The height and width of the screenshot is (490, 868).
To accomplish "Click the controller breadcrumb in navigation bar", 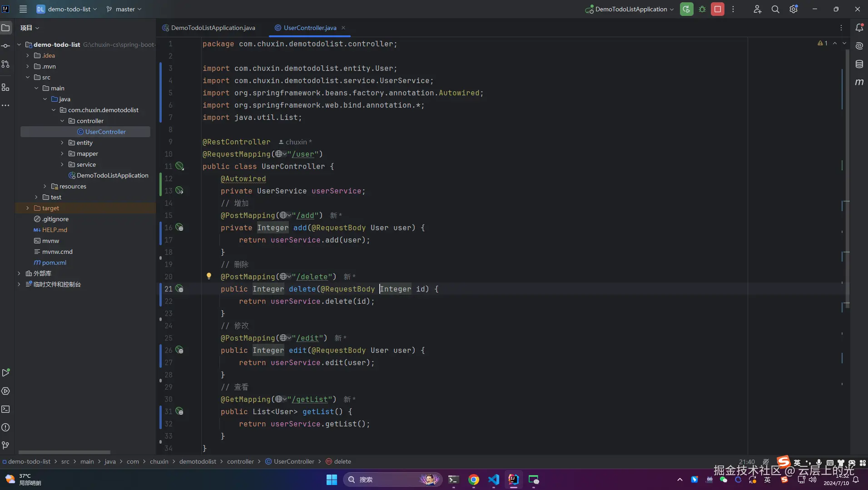I will pyautogui.click(x=240, y=461).
